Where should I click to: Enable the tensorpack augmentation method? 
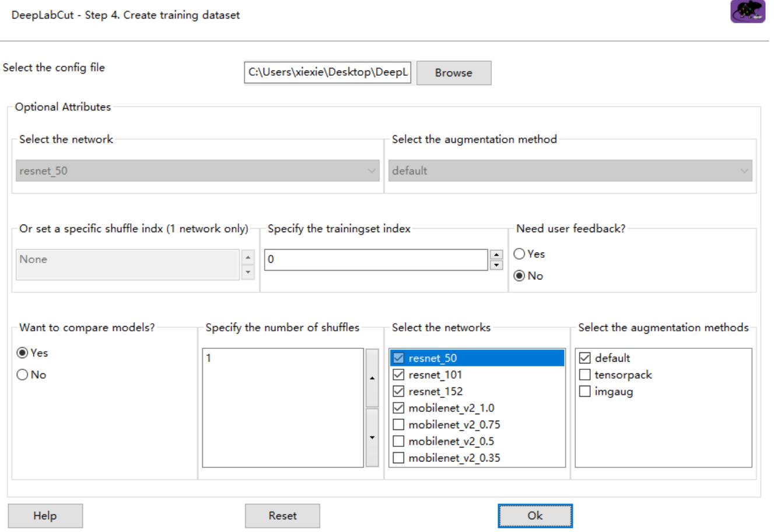point(584,374)
